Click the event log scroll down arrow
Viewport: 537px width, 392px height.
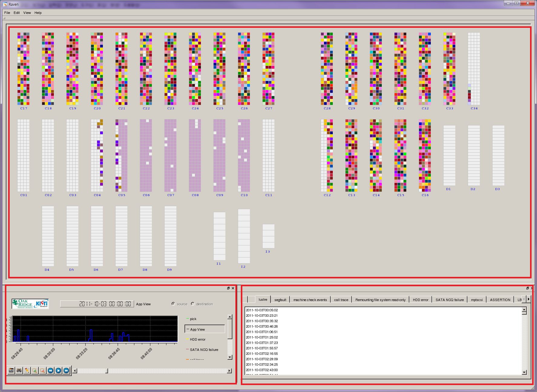(x=524, y=372)
